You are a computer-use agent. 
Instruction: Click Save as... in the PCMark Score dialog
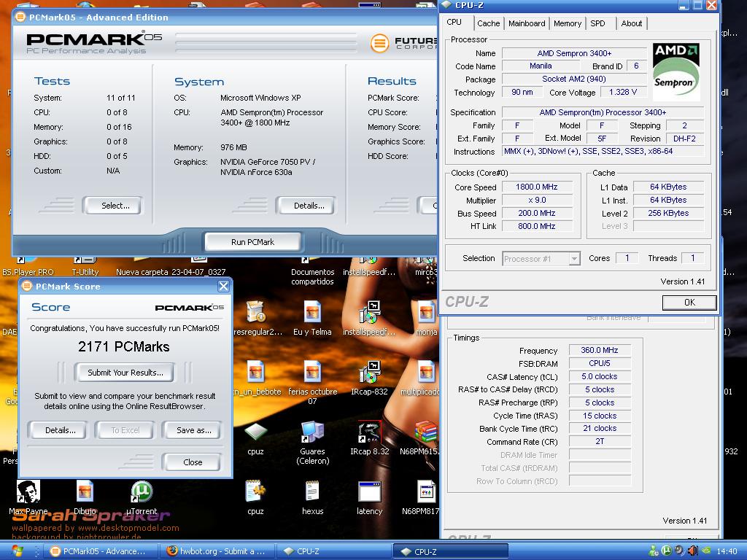coord(192,430)
